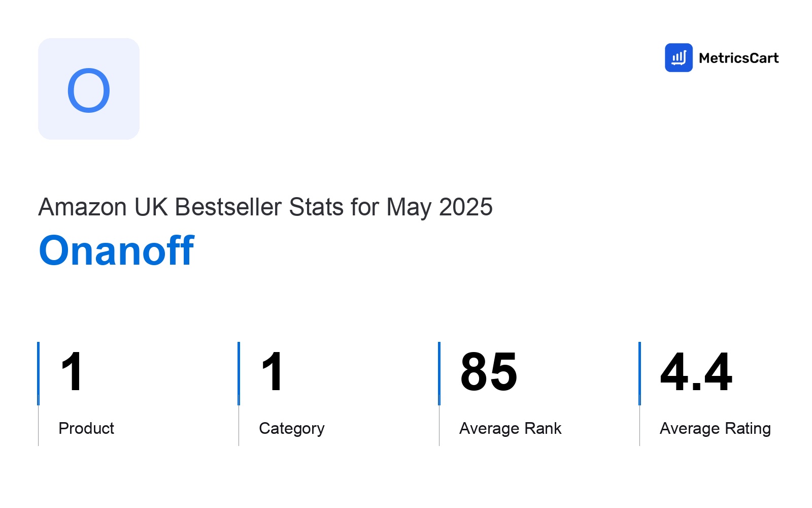Click the blue bar beside Average Rating
The width and height of the screenshot is (812, 508).
[x=639, y=373]
